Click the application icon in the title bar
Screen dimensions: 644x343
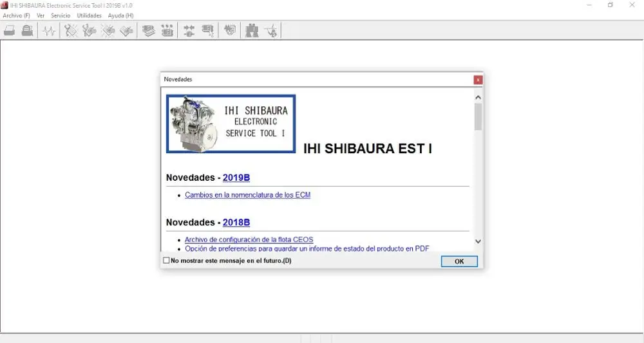(5, 5)
